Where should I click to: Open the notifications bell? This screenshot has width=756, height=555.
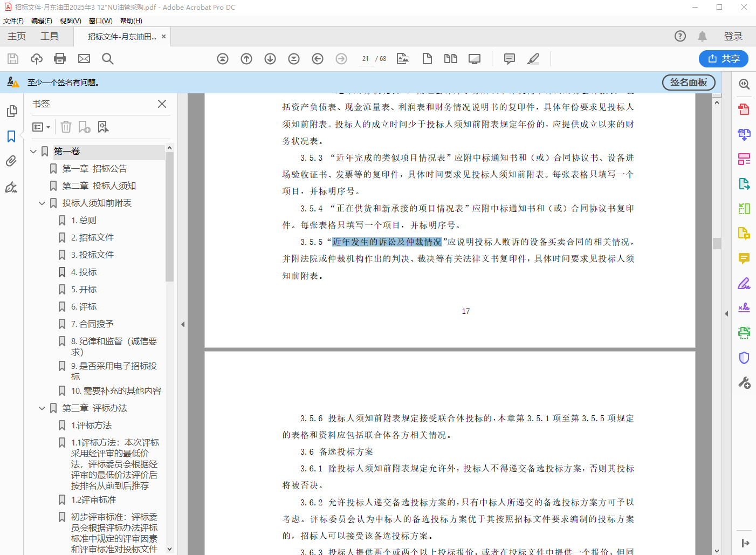[702, 36]
